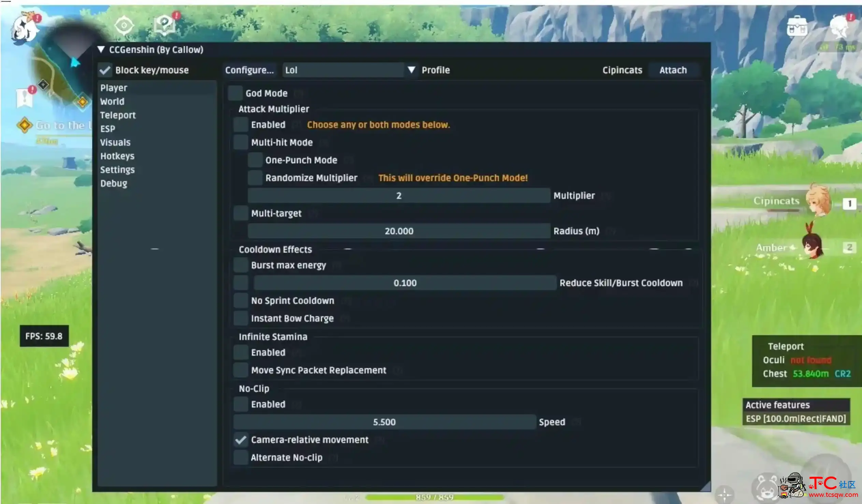Toggle God Mode checkbox on
The width and height of the screenshot is (862, 504).
click(234, 92)
